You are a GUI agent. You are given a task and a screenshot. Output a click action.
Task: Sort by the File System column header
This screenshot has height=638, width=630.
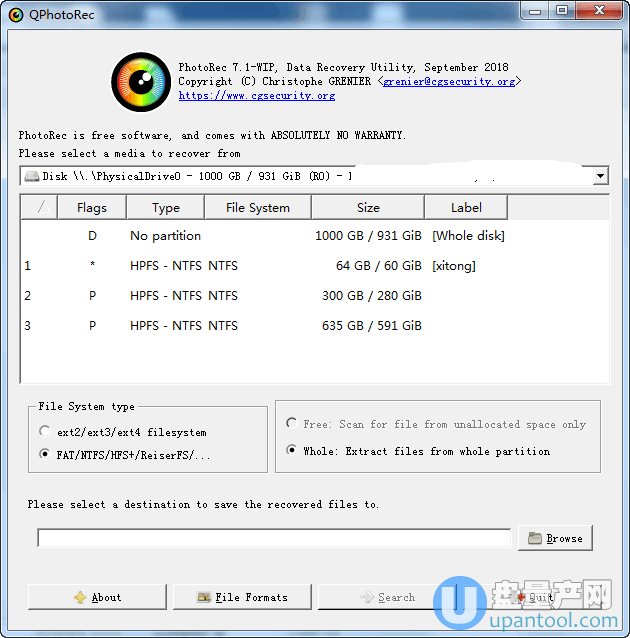click(x=258, y=208)
